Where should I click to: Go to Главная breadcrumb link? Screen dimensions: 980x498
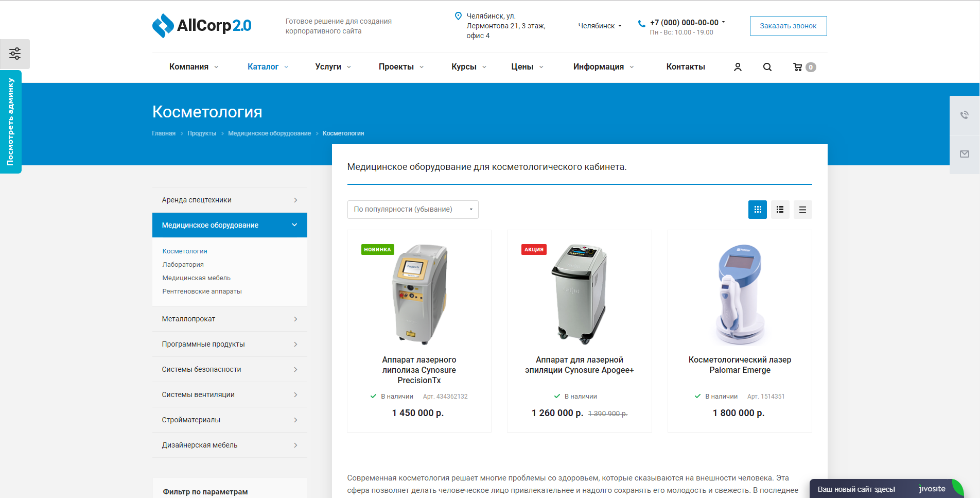pos(164,133)
